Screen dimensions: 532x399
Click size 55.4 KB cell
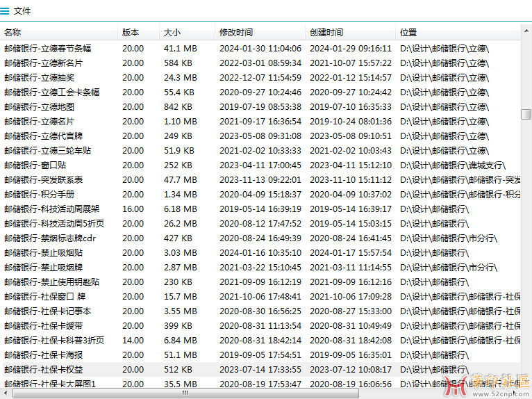(179, 92)
